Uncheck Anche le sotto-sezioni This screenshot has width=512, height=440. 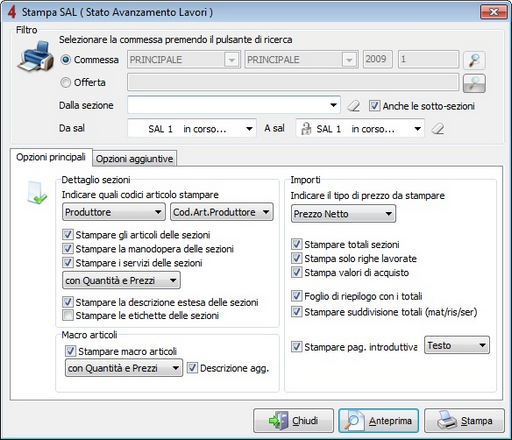[x=374, y=106]
